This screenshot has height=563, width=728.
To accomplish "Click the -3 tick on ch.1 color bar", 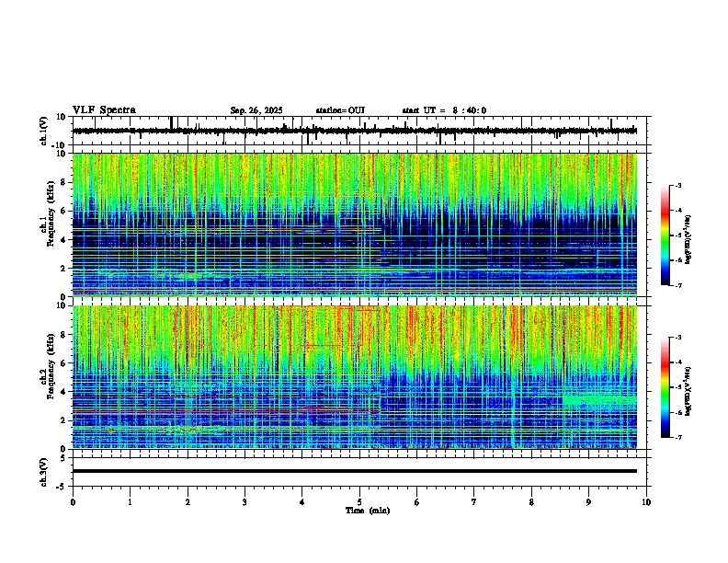I will [677, 185].
